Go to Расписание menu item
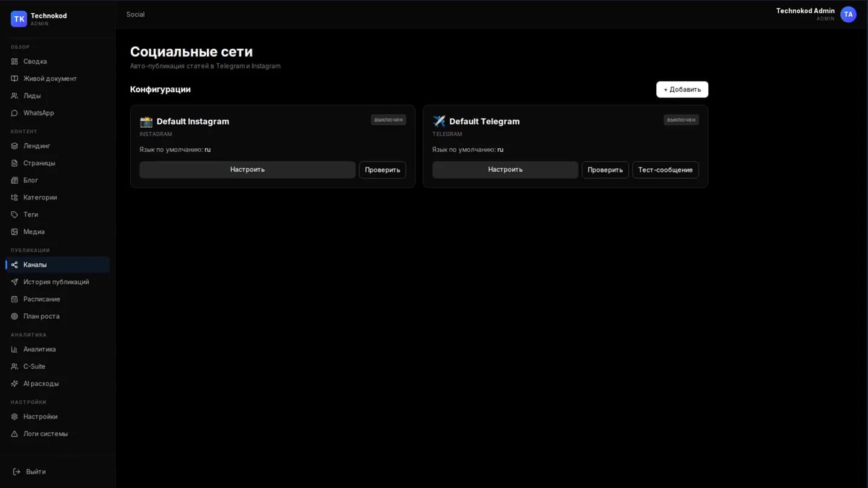The width and height of the screenshot is (868, 488). [58, 299]
